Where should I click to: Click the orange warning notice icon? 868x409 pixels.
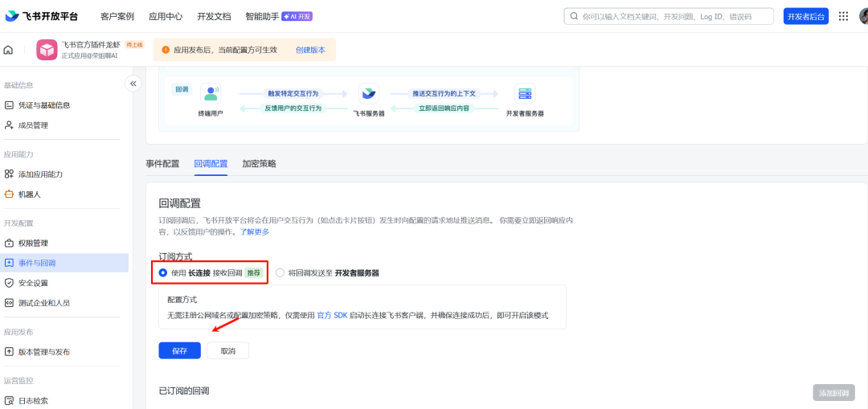coord(166,50)
